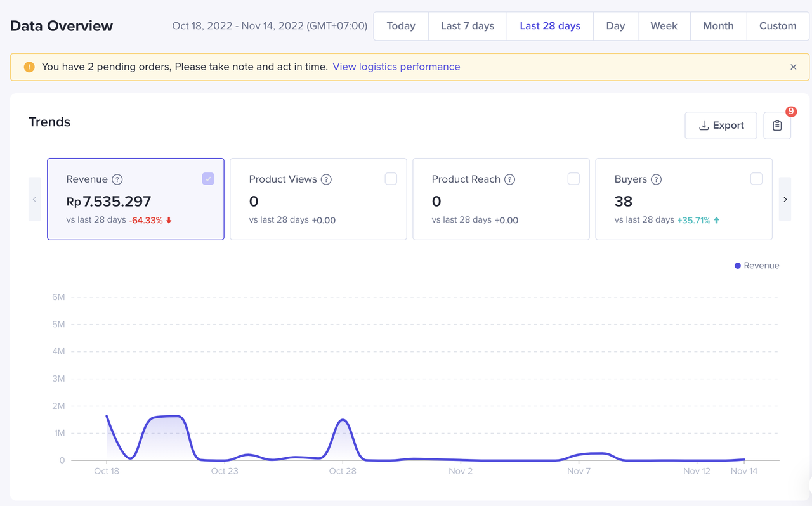Click the Product Reach info icon
This screenshot has width=812, height=506.
pos(509,179)
